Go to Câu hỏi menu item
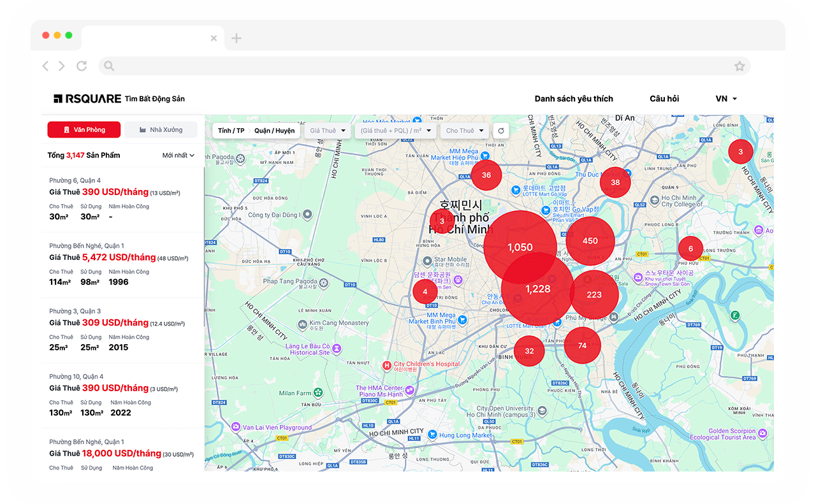The image size is (816, 504). 664,99
